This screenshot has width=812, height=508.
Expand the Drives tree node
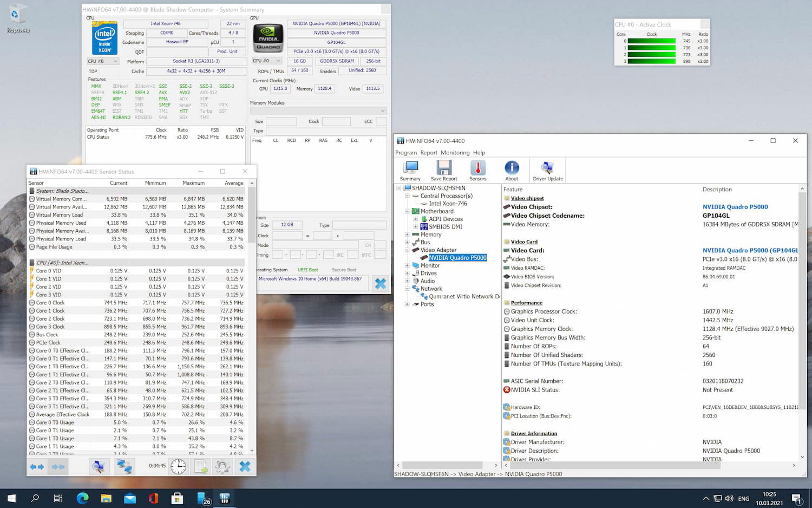pyautogui.click(x=407, y=273)
